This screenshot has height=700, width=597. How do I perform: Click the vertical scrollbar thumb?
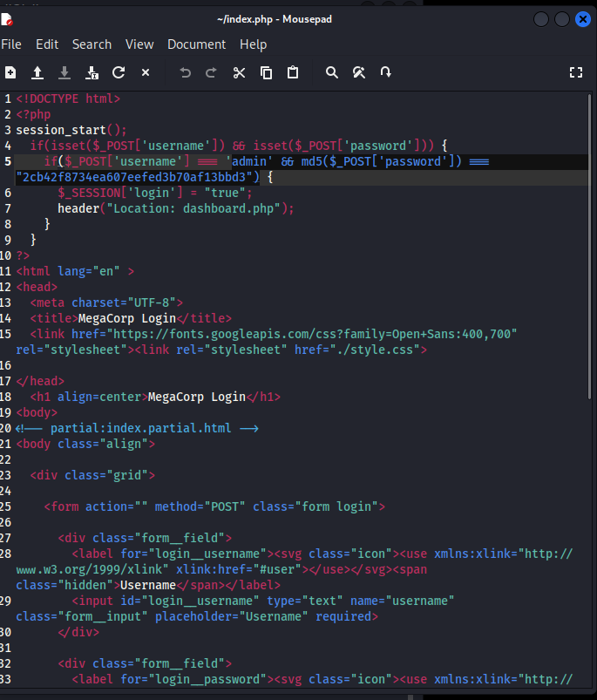point(589,246)
